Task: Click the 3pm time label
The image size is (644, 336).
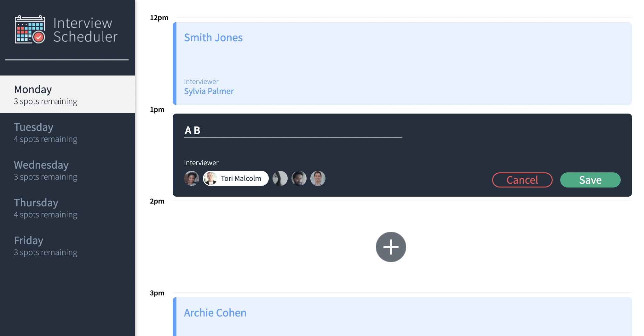Action: point(157,293)
